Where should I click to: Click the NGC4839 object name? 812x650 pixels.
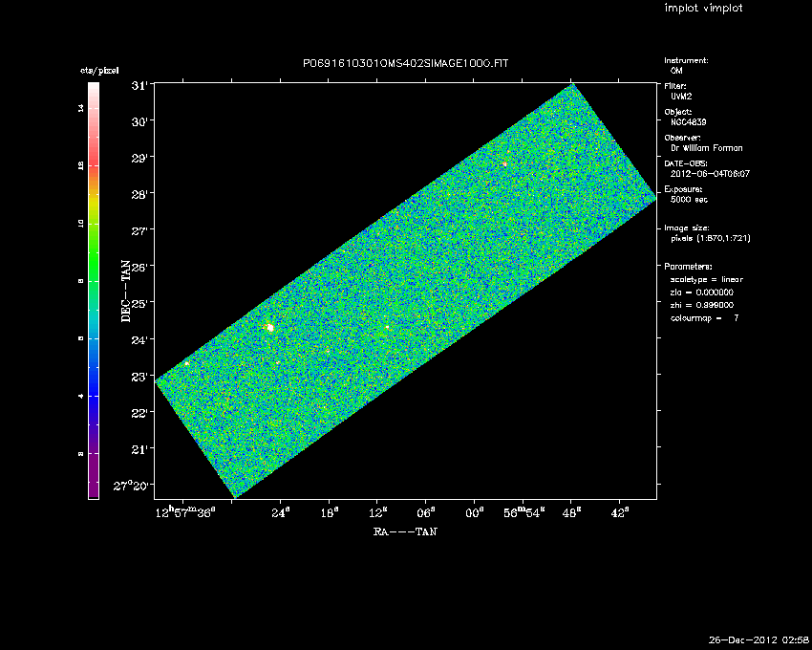(688, 122)
